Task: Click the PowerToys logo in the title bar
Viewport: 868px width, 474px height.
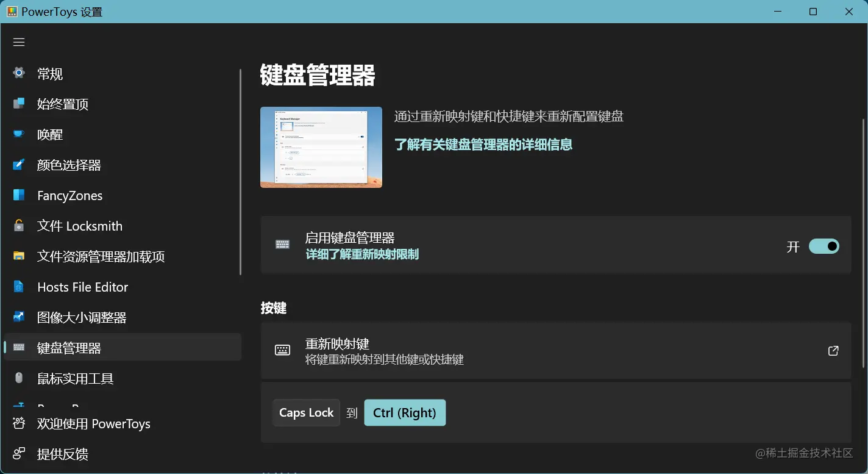Action: tap(12, 12)
